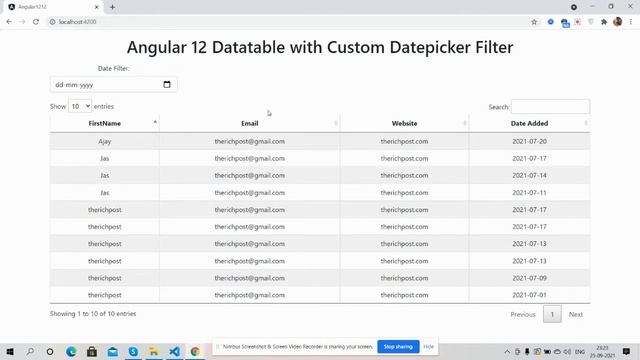Sort table by Date Added column header
This screenshot has height=360, width=640.
[529, 123]
